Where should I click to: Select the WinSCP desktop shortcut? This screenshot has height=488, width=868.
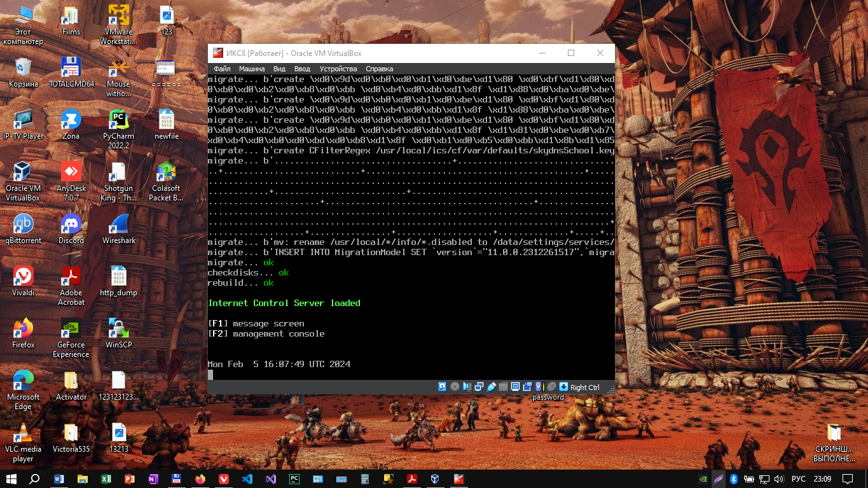coord(118,333)
